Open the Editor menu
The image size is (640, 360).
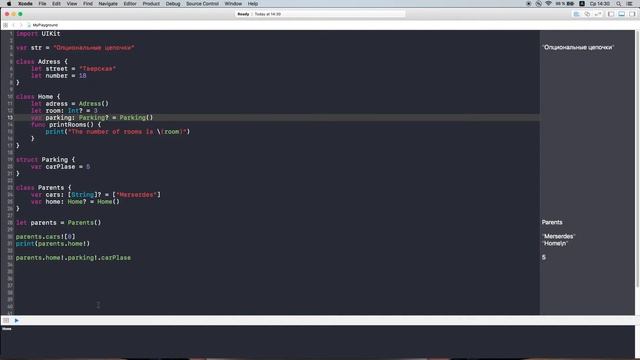tap(130, 4)
